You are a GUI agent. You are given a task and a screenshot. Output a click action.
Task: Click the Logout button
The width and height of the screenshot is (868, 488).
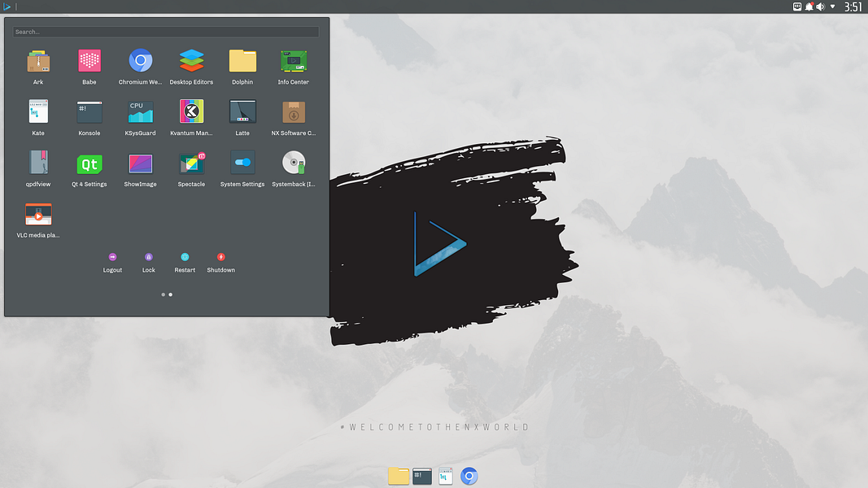pyautogui.click(x=112, y=263)
